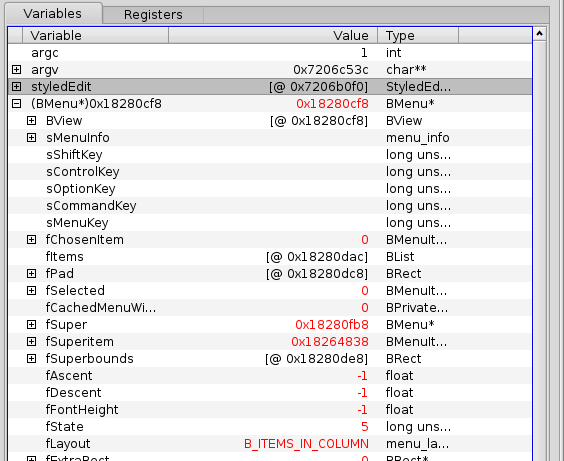Expand the fSelected member
The image size is (564, 461).
32,291
